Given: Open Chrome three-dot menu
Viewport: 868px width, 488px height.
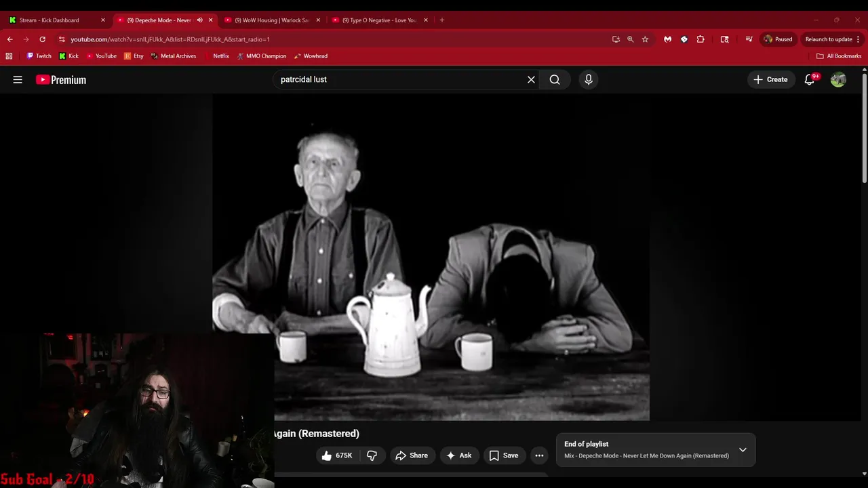Looking at the screenshot, I should coord(859,39).
